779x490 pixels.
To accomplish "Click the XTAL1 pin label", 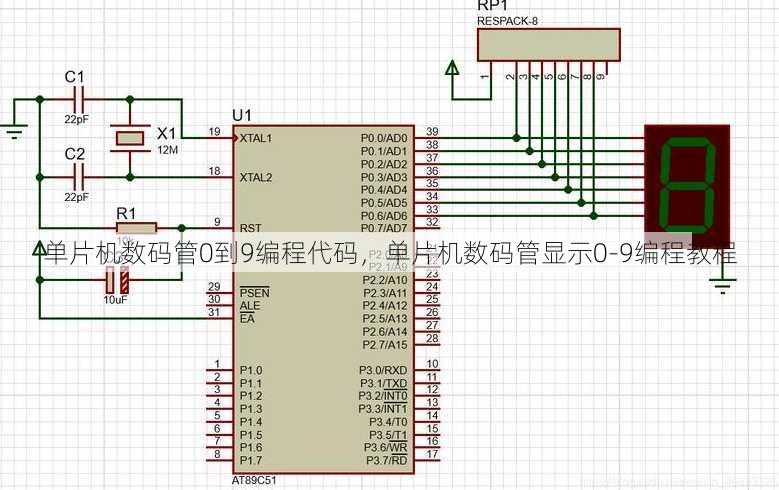I will tap(256, 138).
